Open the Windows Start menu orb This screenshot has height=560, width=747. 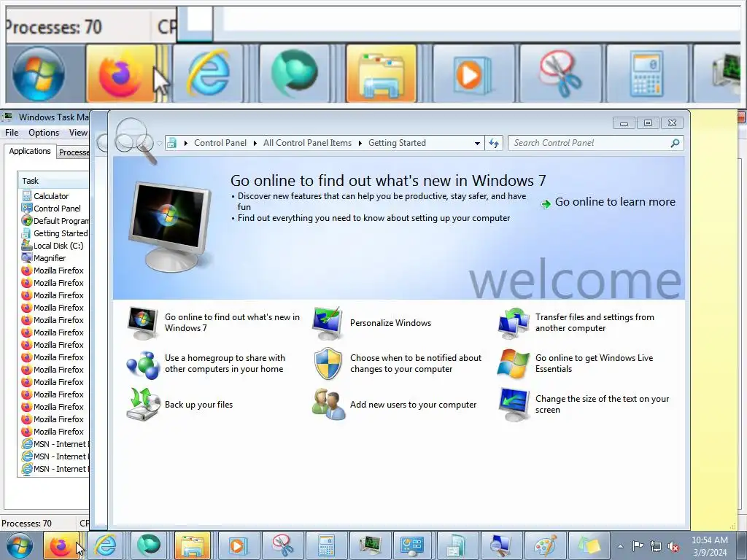20,545
